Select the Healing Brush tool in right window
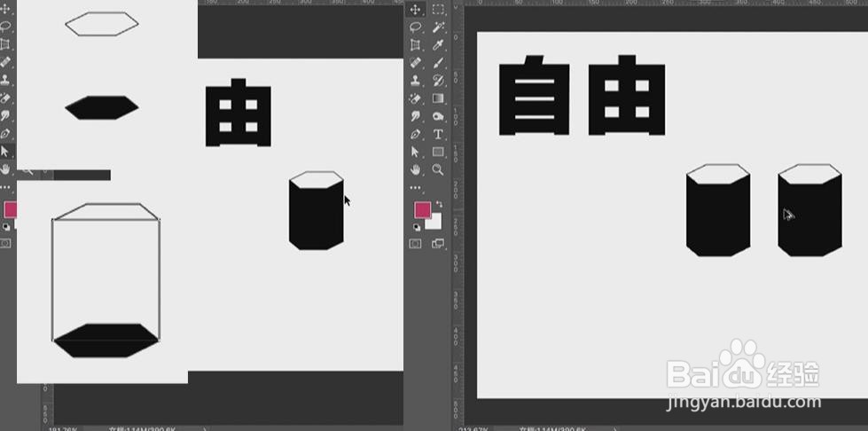This screenshot has width=868, height=431. coord(415,63)
